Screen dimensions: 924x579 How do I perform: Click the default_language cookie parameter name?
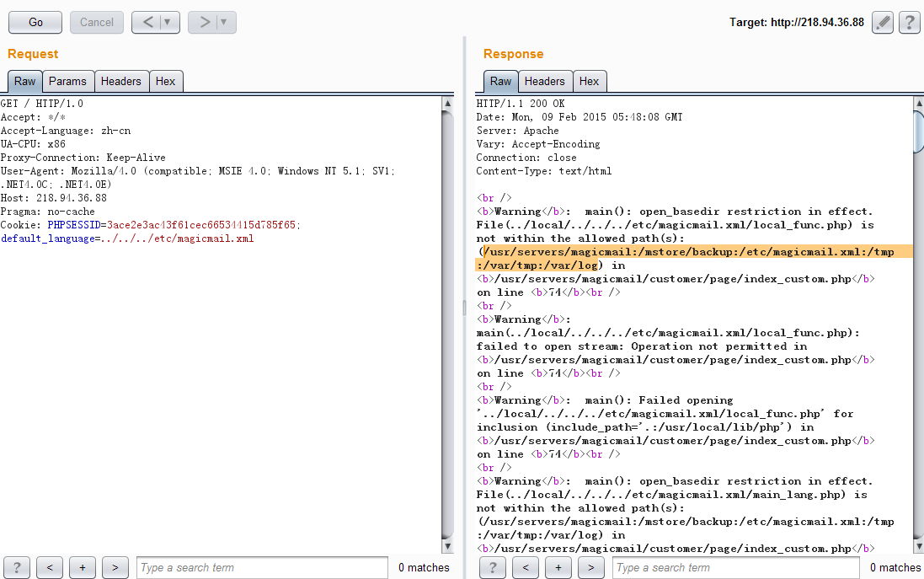(48, 239)
